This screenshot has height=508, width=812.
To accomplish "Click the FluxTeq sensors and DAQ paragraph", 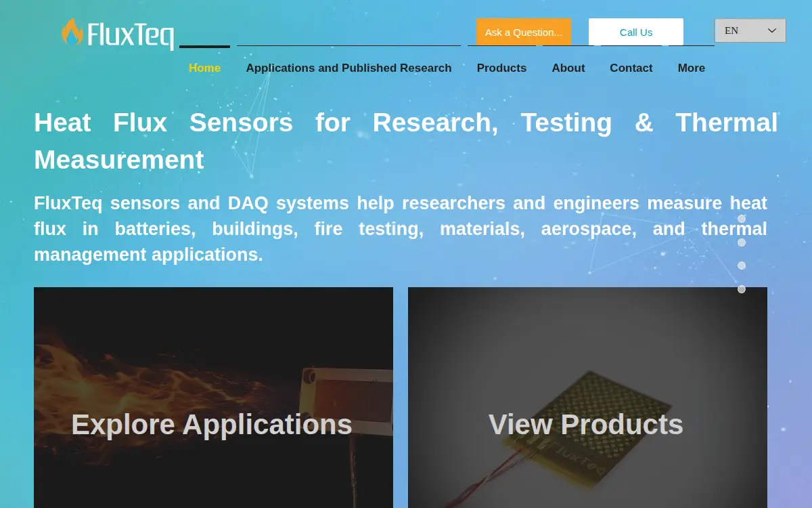I will click(401, 229).
